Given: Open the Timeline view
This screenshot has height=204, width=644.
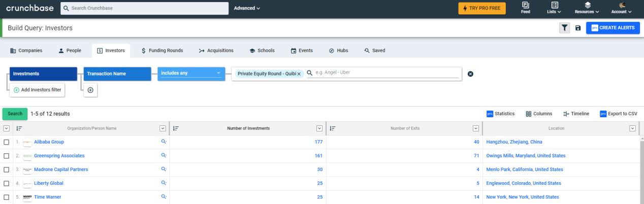Looking at the screenshot, I should pos(576,114).
